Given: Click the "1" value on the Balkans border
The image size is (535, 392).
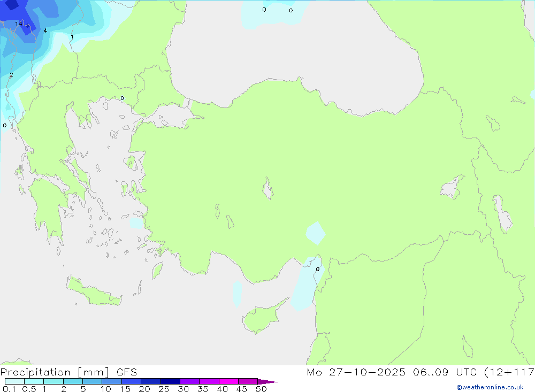Looking at the screenshot, I should pos(72,37).
